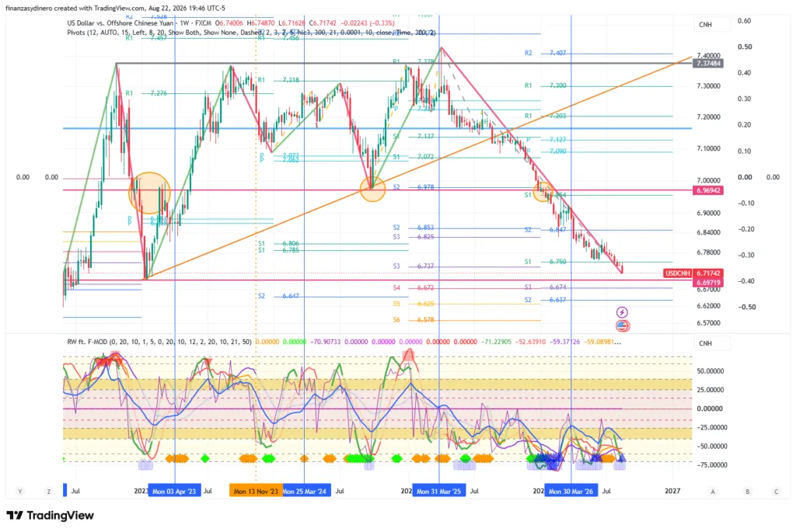This screenshot has height=532, width=796.
Task: Click the Z circle on time axis
Action: pos(49,492)
